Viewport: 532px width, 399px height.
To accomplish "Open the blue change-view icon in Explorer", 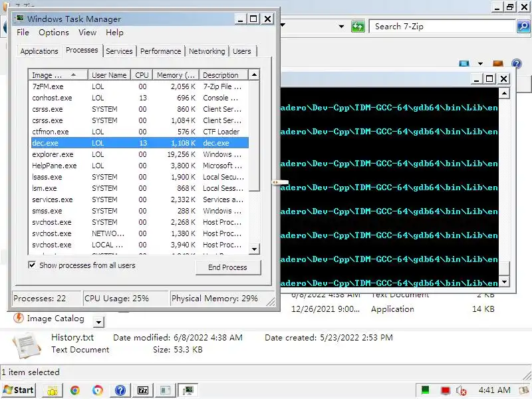I will 464,63.
